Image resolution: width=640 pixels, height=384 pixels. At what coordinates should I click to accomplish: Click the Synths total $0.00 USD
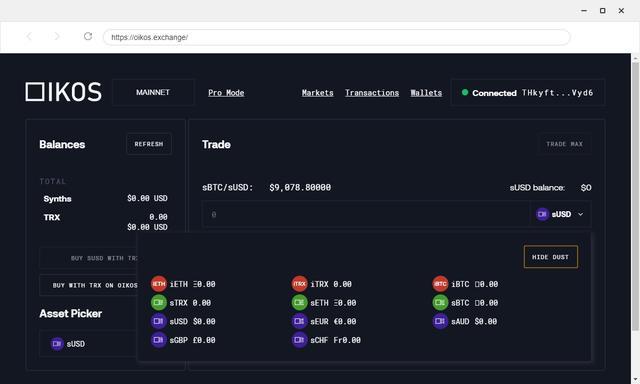point(147,198)
